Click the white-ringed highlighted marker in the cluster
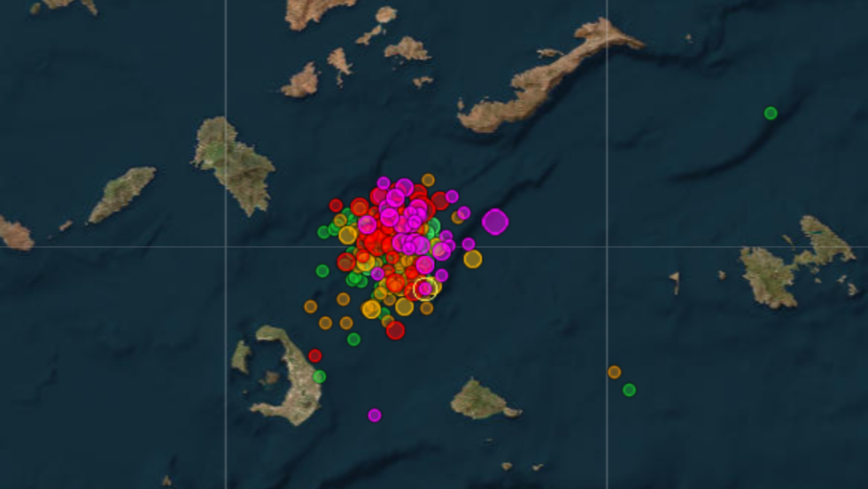The image size is (868, 489). tap(425, 289)
